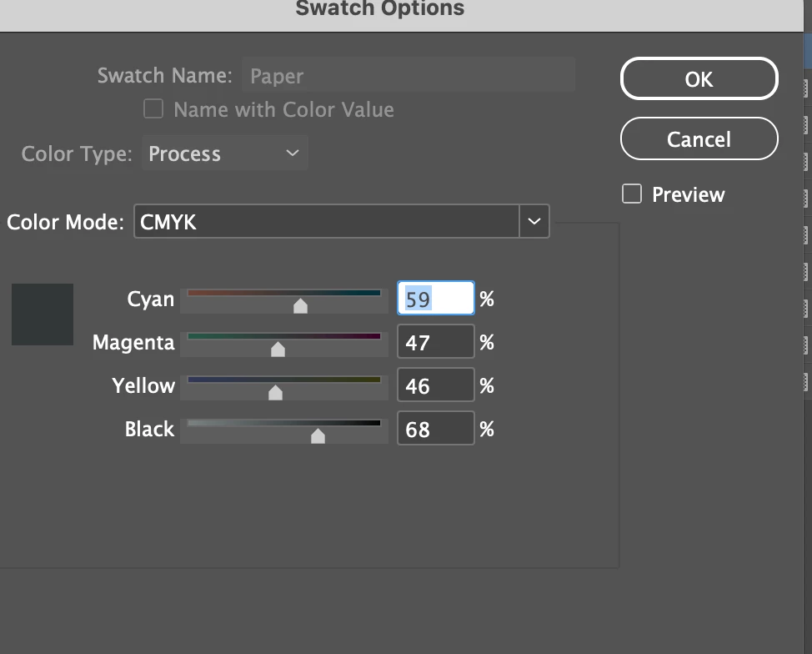Click the Yellow value field showing 46

click(435, 385)
